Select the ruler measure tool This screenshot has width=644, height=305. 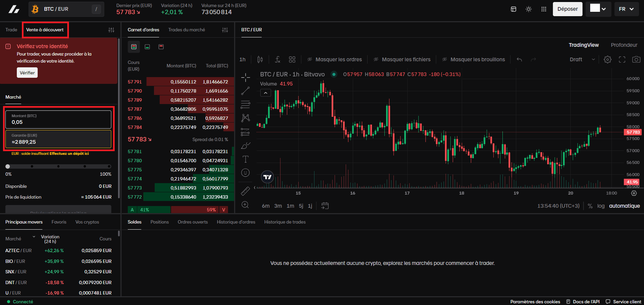click(245, 191)
